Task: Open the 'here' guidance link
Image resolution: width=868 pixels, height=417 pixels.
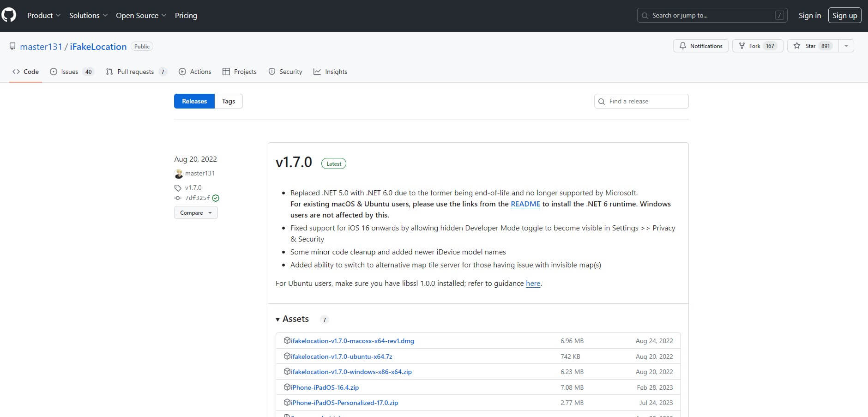Action: coord(533,283)
